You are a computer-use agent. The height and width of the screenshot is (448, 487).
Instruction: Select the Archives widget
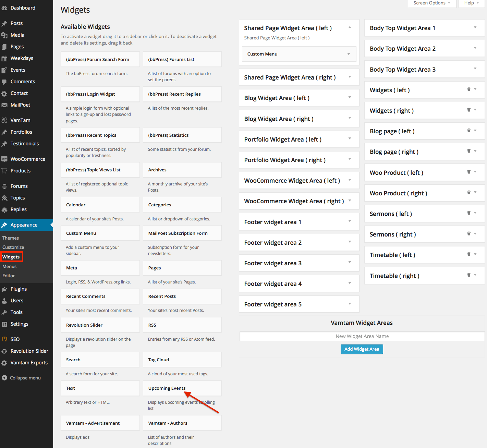click(182, 170)
